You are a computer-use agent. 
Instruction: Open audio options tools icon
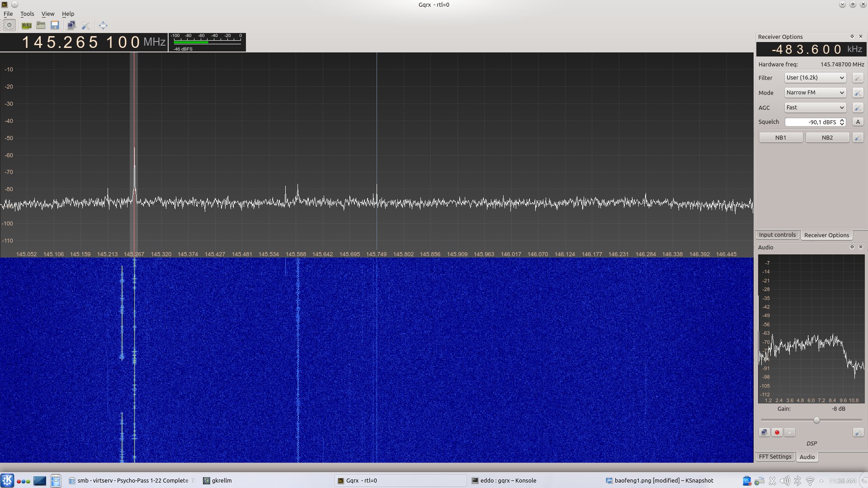[x=858, y=432]
